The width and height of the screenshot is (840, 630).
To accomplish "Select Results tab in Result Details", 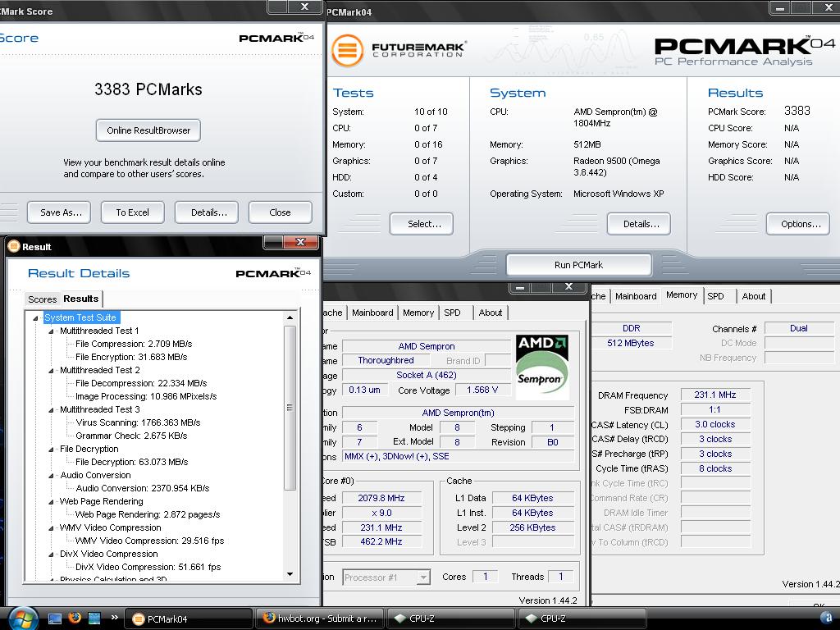I will point(81,299).
